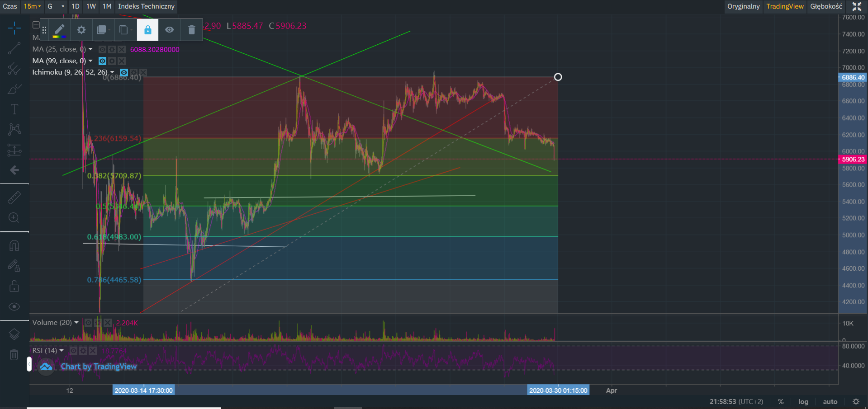Open settings gear in floating toolbar
This screenshot has height=409, width=868.
pyautogui.click(x=81, y=30)
